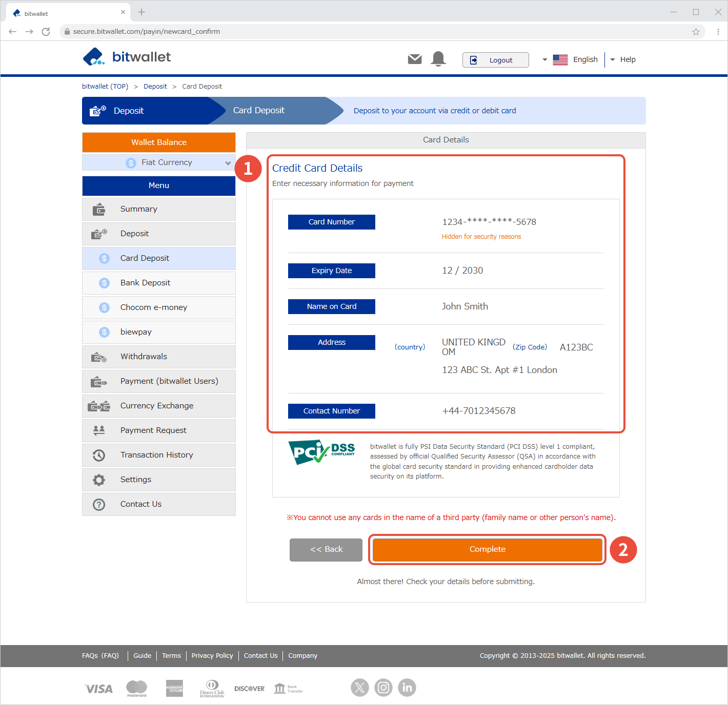728x705 pixels.
Task: Click the Settings gear icon in menu
Action: pos(99,480)
